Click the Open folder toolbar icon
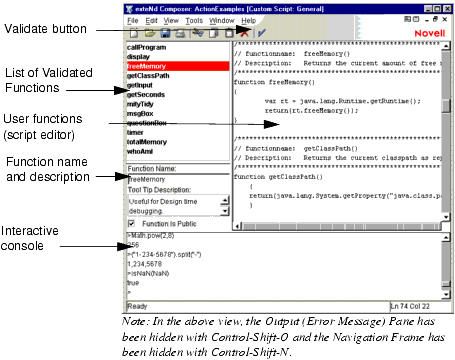This screenshot has height=360, width=455. [x=150, y=33]
